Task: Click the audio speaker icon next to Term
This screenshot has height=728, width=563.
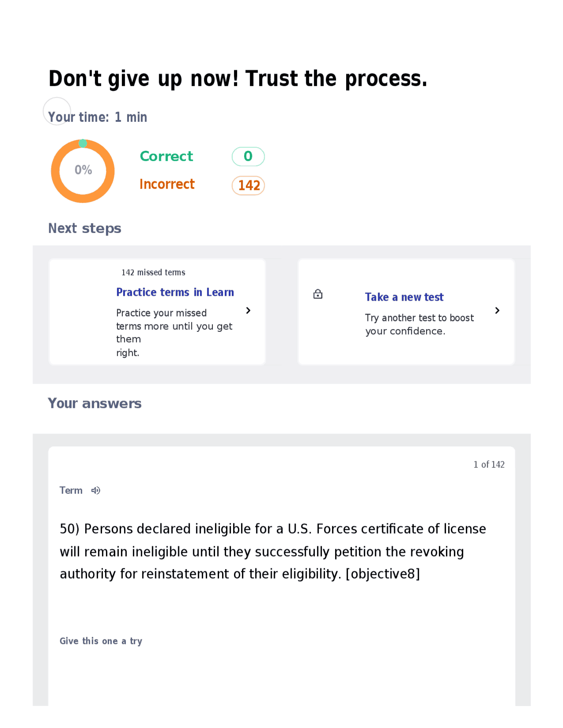Action: (x=95, y=490)
